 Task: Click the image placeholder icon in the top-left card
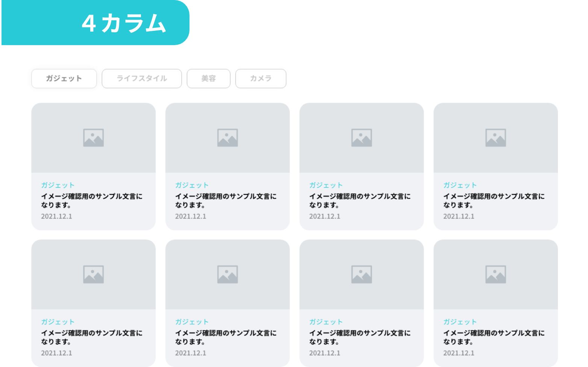(94, 138)
